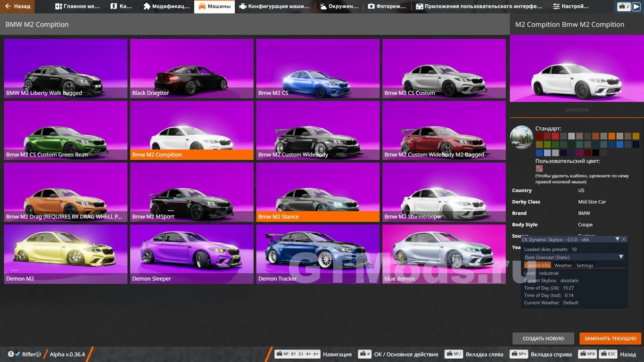Close the CK Dynamic Skybox window

(x=624, y=239)
